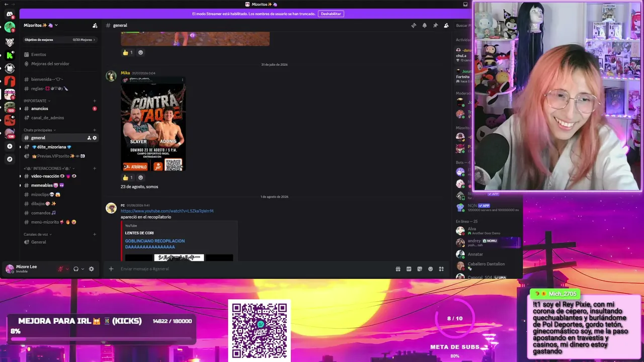The height and width of the screenshot is (362, 644).
Task: Select the vídeo-reacción channel
Action: tap(59, 176)
